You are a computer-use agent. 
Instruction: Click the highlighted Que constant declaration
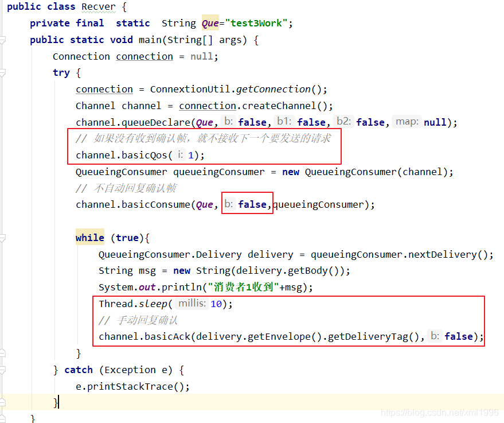tap(210, 23)
